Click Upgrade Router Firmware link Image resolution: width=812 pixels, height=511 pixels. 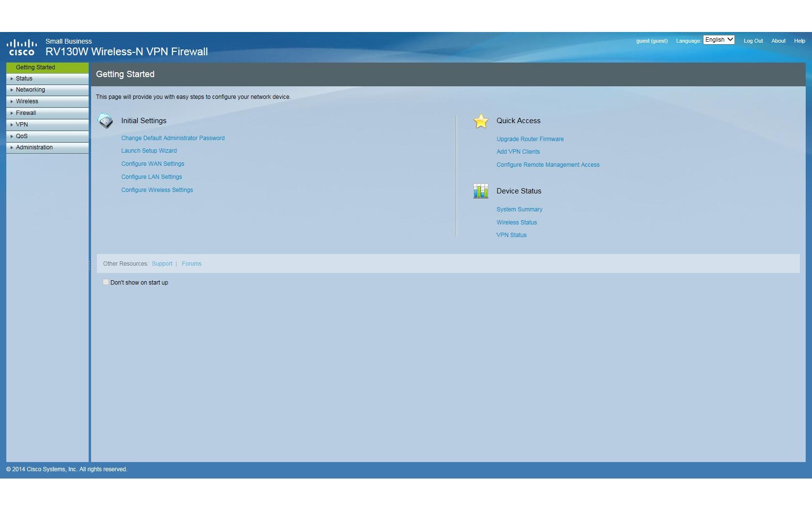click(530, 139)
